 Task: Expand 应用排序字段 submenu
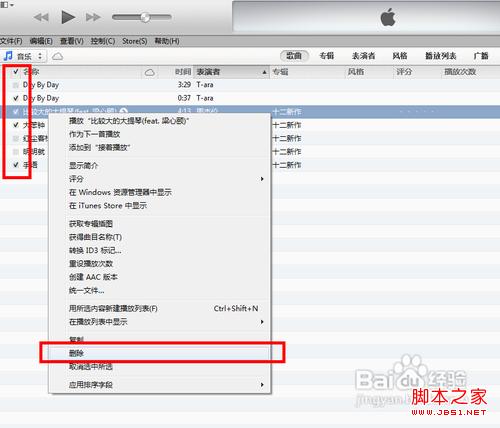click(262, 385)
